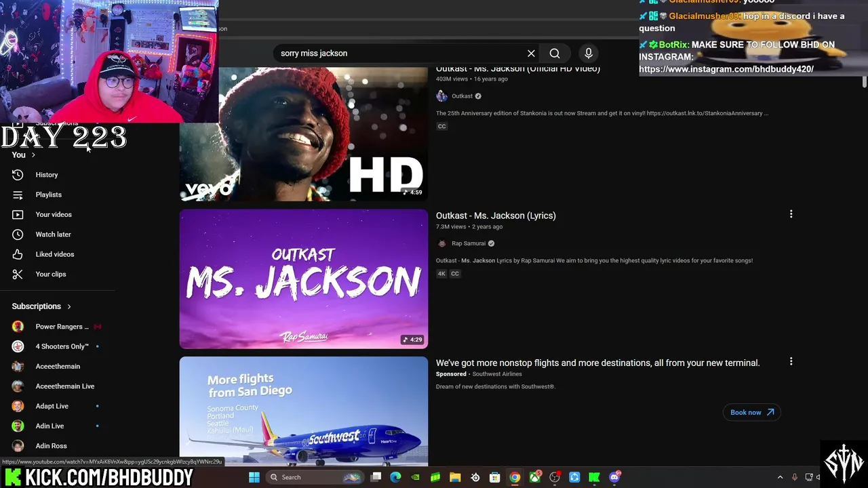Open Southwest Airlines advertiser name
The image size is (868, 488).
point(497,374)
